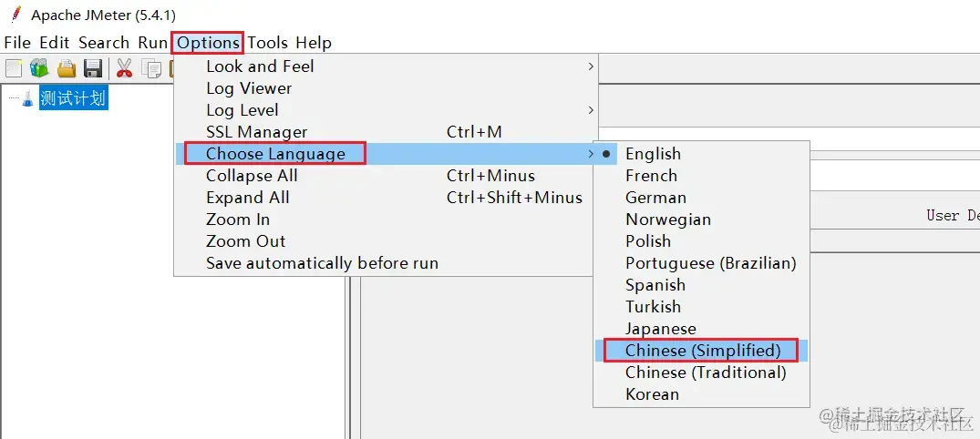Open the Choose Language submenu
Viewport: 980px width, 439px height.
[275, 154]
